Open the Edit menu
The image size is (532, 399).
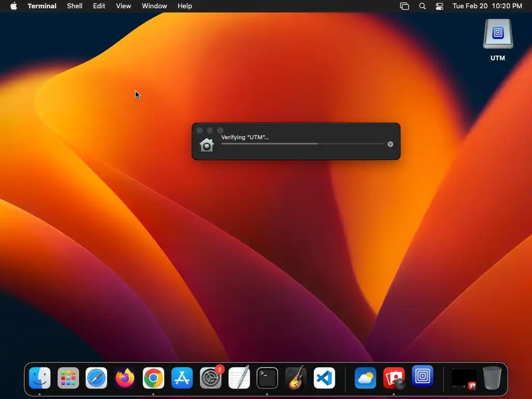tap(99, 6)
